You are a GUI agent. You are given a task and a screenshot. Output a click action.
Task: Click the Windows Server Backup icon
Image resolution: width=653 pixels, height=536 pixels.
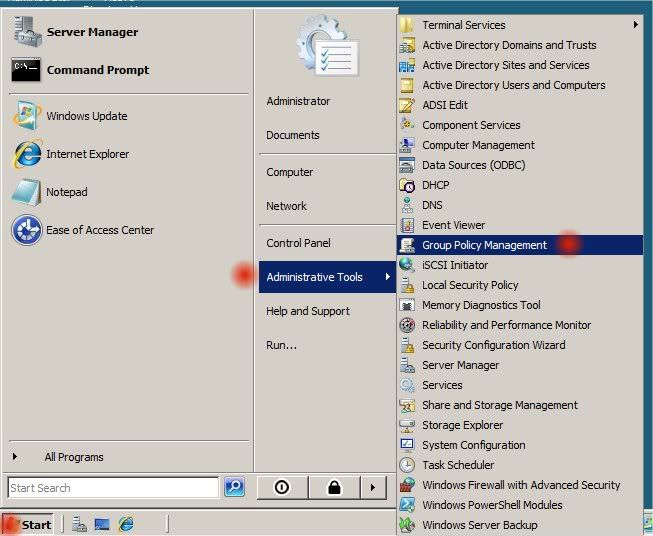click(406, 525)
